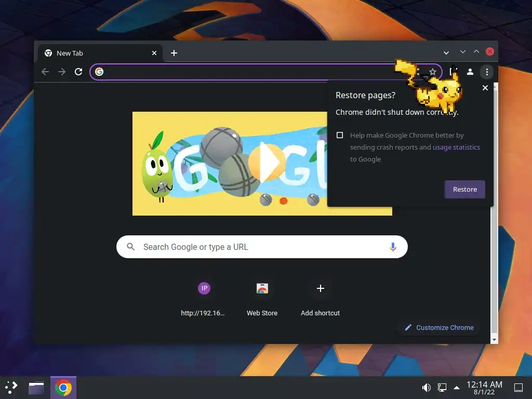Click the browser forward arrow
532x399 pixels.
coord(62,72)
